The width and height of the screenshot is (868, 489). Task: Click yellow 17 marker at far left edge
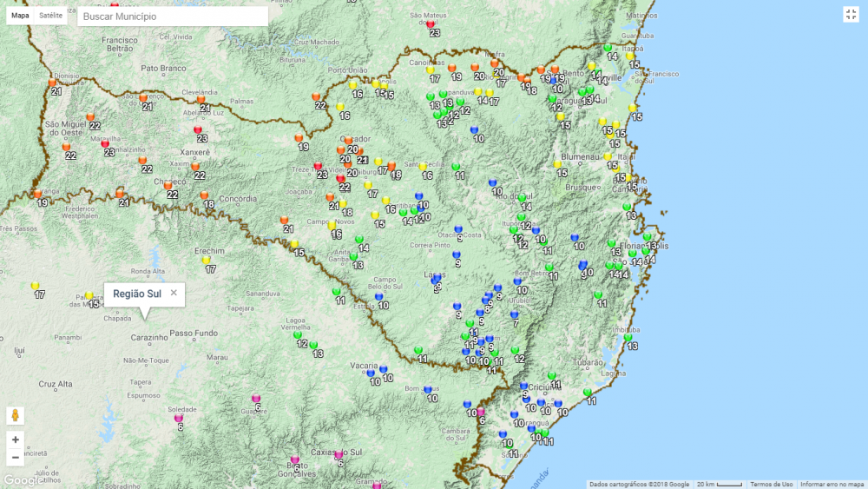tap(36, 286)
